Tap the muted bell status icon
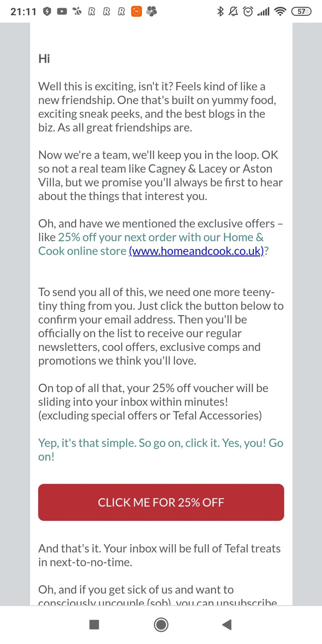Screen dimensions: 322x644 [233, 12]
